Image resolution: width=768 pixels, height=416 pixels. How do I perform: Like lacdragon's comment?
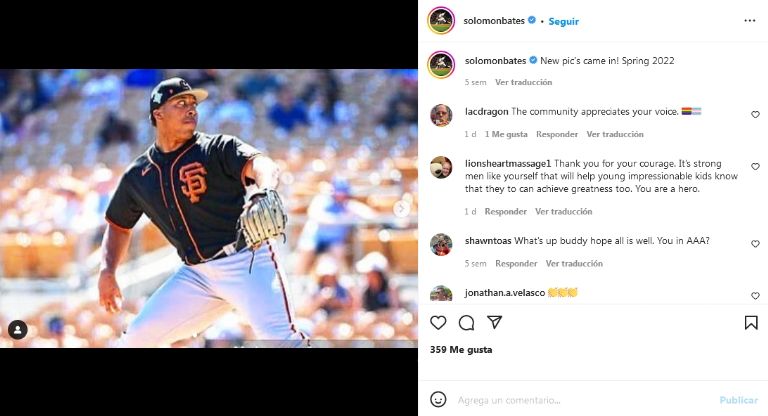pos(755,115)
